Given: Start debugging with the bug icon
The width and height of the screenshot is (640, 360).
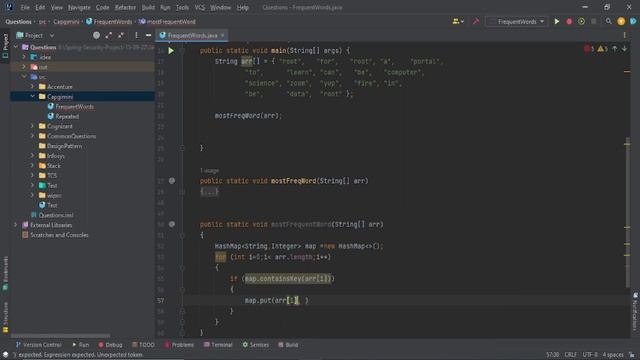Looking at the screenshot, I should coord(569,21).
